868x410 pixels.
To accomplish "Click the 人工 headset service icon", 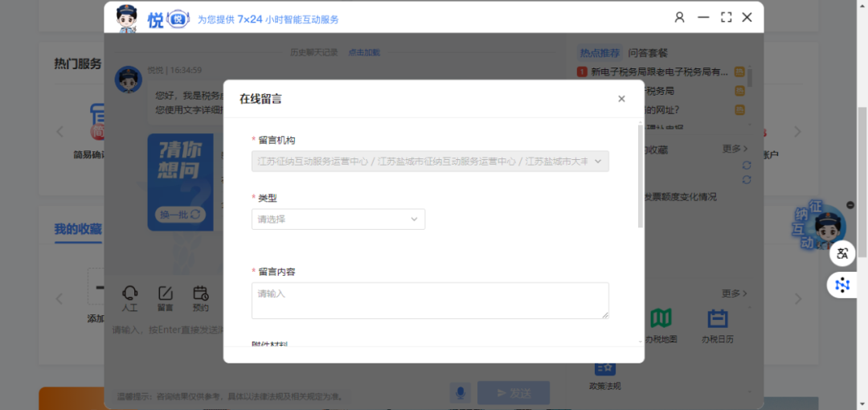I will pos(129,297).
